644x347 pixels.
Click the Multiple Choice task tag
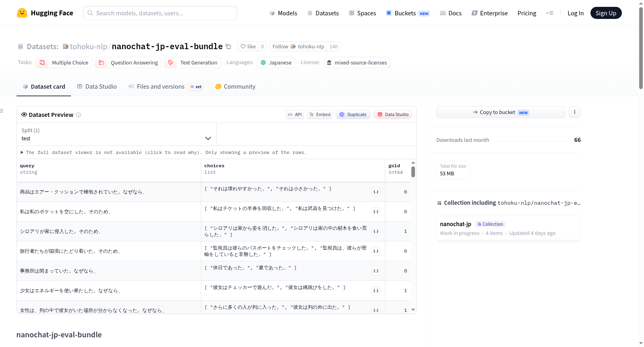pyautogui.click(x=64, y=62)
